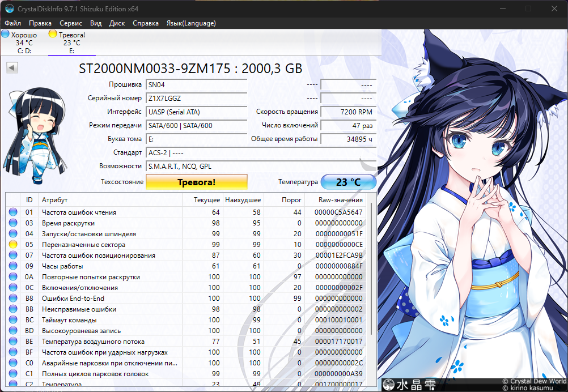Click the status orb for attribute 01

13,212
